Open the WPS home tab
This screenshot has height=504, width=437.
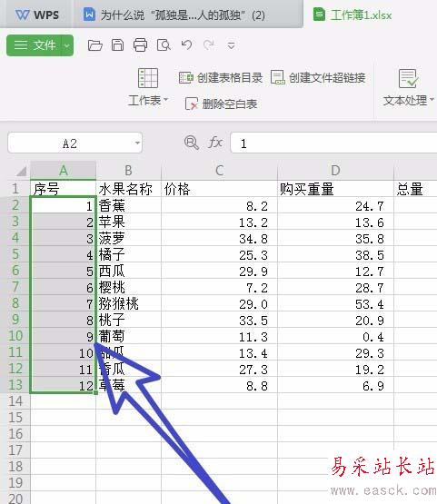click(37, 15)
